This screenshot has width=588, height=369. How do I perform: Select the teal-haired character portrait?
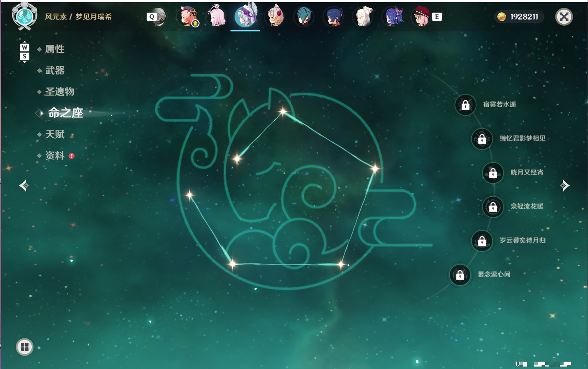(x=304, y=17)
